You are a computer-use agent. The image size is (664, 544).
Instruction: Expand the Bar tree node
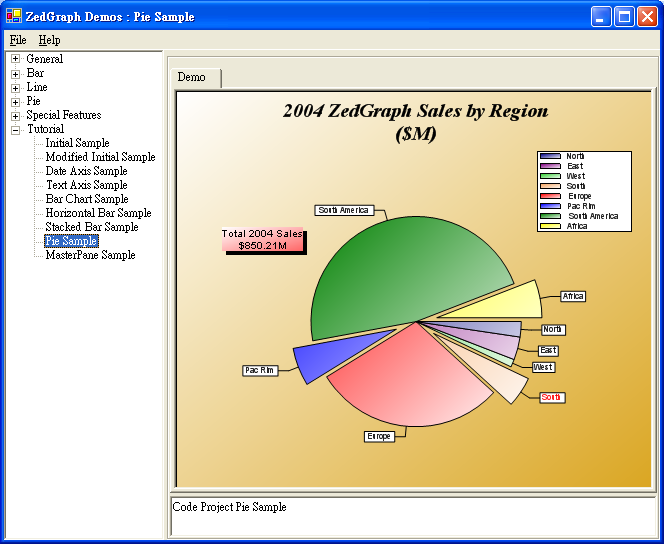pyautogui.click(x=15, y=74)
